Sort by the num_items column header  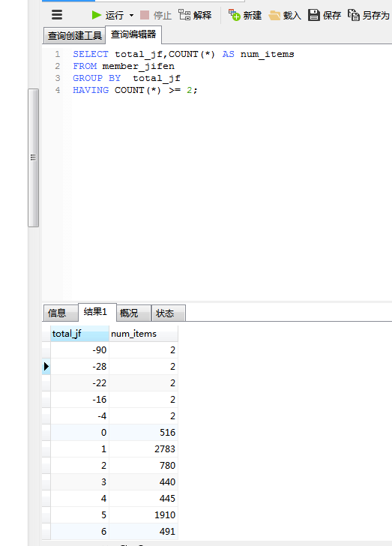click(x=143, y=334)
